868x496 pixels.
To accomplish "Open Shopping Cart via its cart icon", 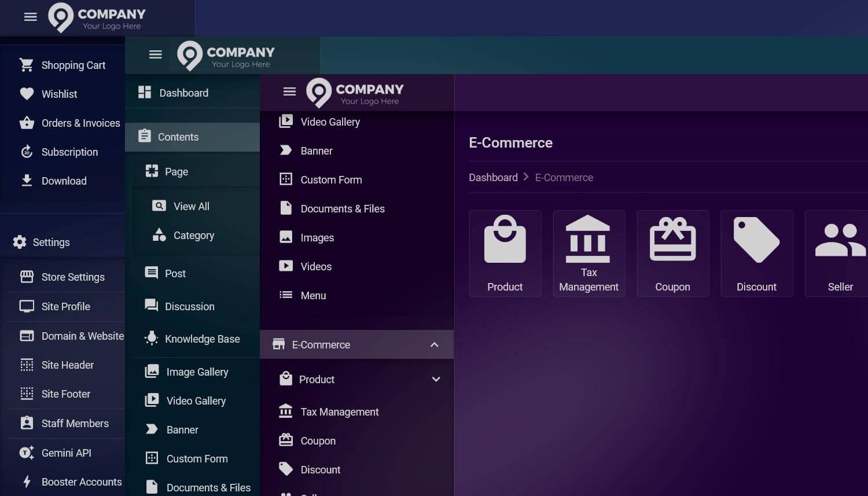I will (27, 65).
